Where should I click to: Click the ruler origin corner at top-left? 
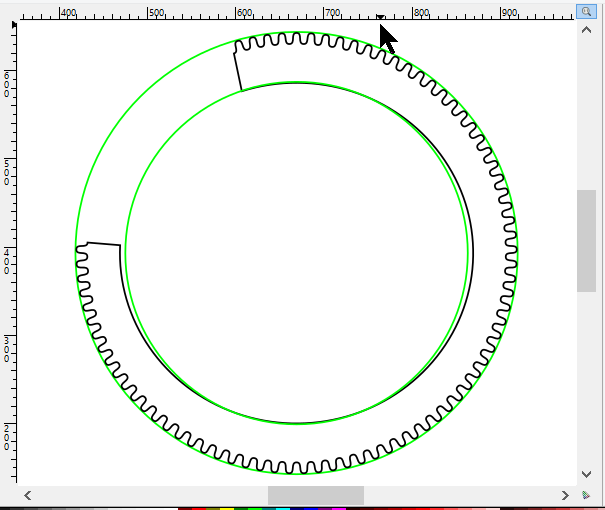pyautogui.click(x=7, y=12)
